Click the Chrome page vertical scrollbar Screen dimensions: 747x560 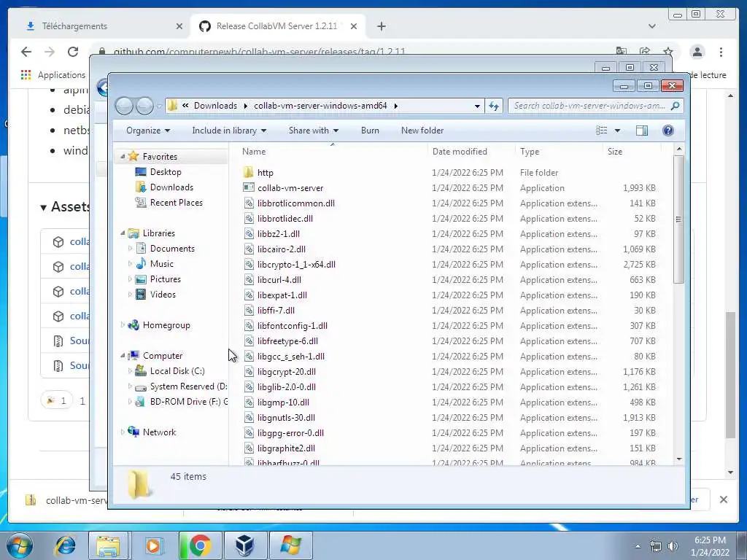click(731, 375)
